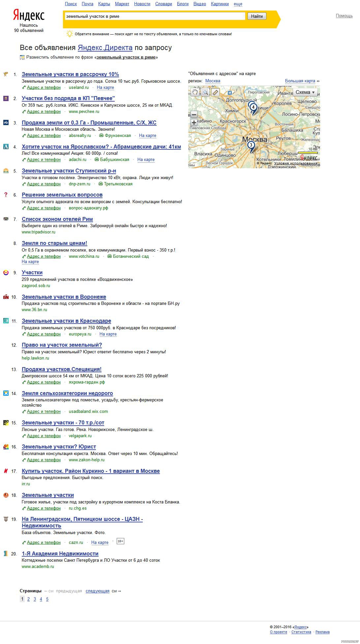
Task: Open the ad Список эконом отелей Рим
Action: 57,219
